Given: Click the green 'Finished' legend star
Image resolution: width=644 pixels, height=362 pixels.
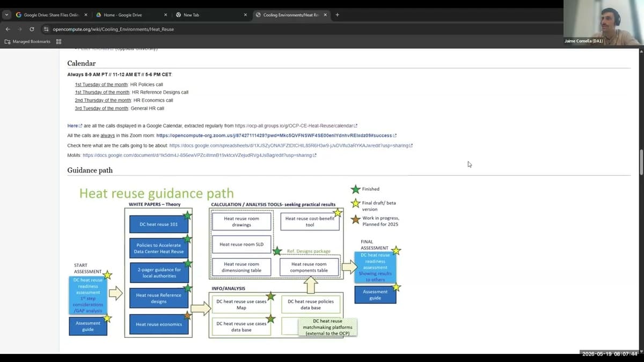Looking at the screenshot, I should click(x=355, y=189).
